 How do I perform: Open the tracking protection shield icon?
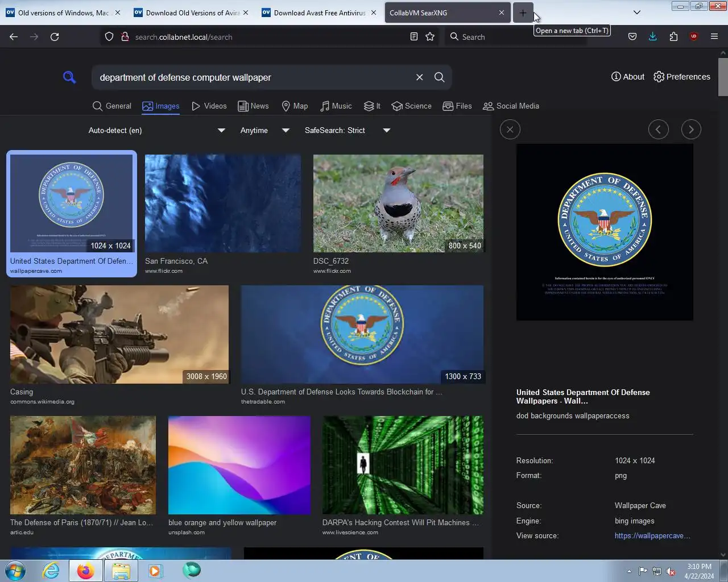coord(109,37)
